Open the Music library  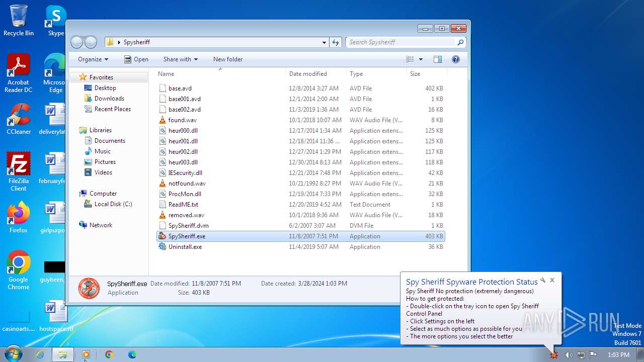pos(102,151)
